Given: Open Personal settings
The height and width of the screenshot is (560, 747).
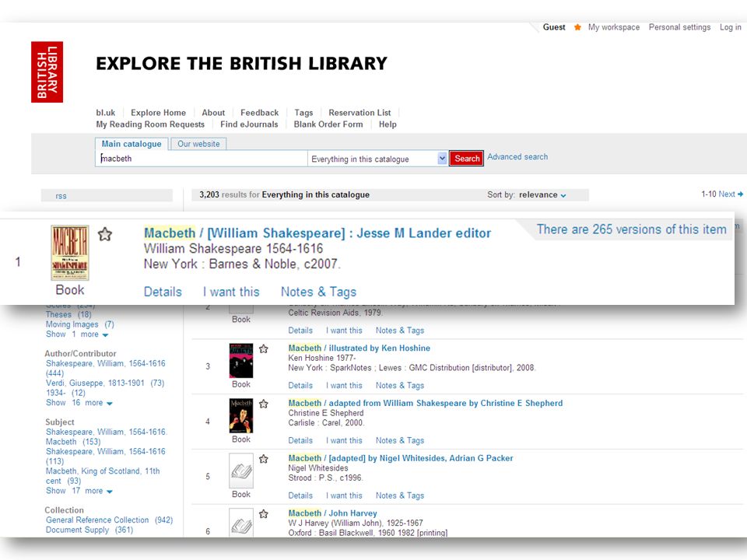Looking at the screenshot, I should (679, 27).
